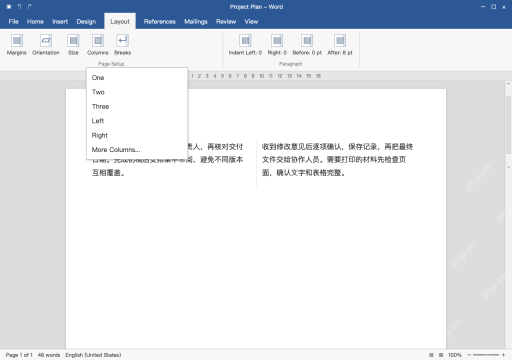Switch to the Design tab
This screenshot has width=512, height=360.
point(86,22)
